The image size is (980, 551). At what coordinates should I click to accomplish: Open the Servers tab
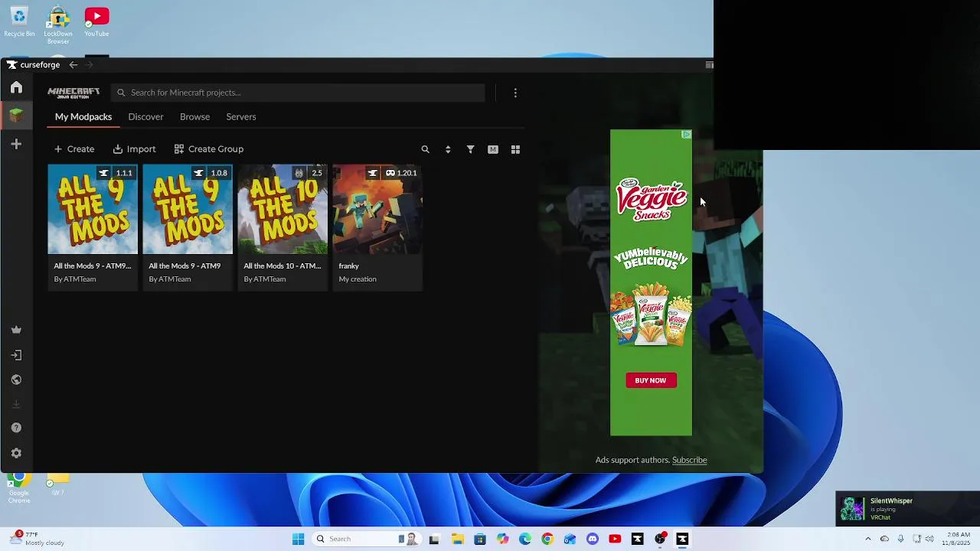click(x=241, y=117)
